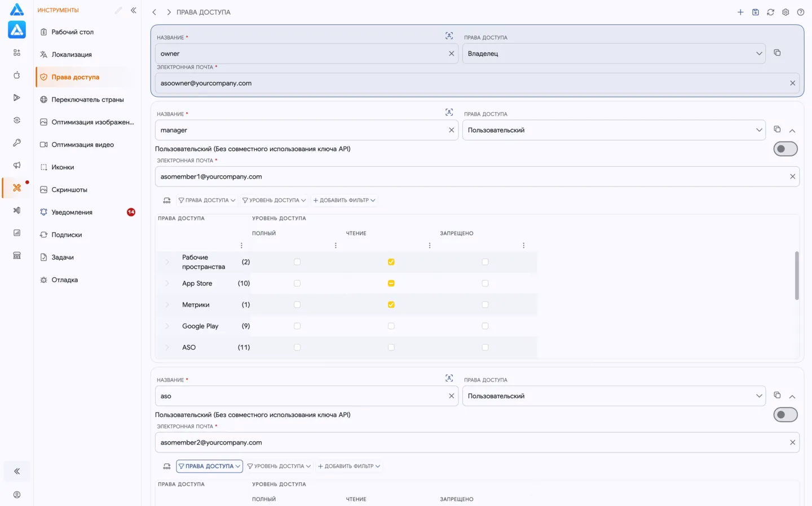Check Полный for Рабочие пространства

click(x=297, y=262)
